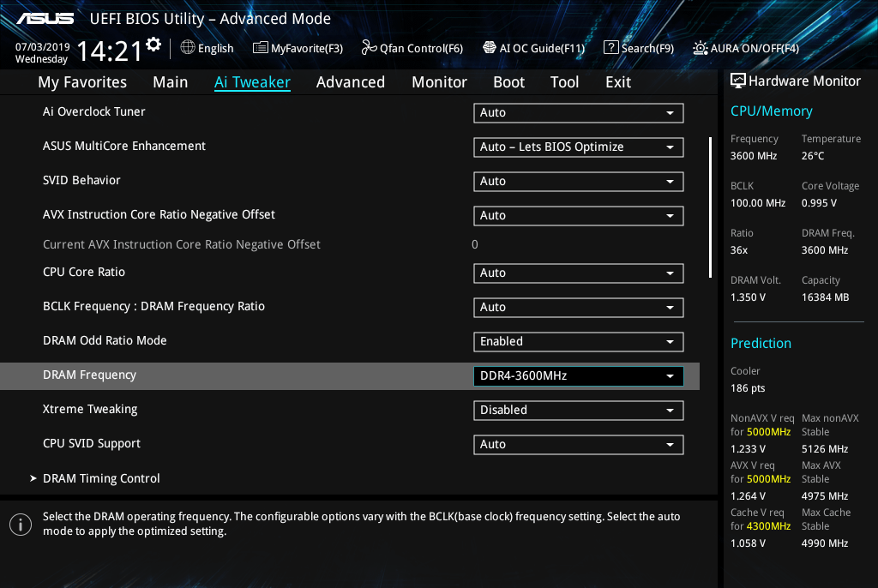878x588 pixels.
Task: Click the 100.00 MHz BCLK value
Action: (758, 203)
